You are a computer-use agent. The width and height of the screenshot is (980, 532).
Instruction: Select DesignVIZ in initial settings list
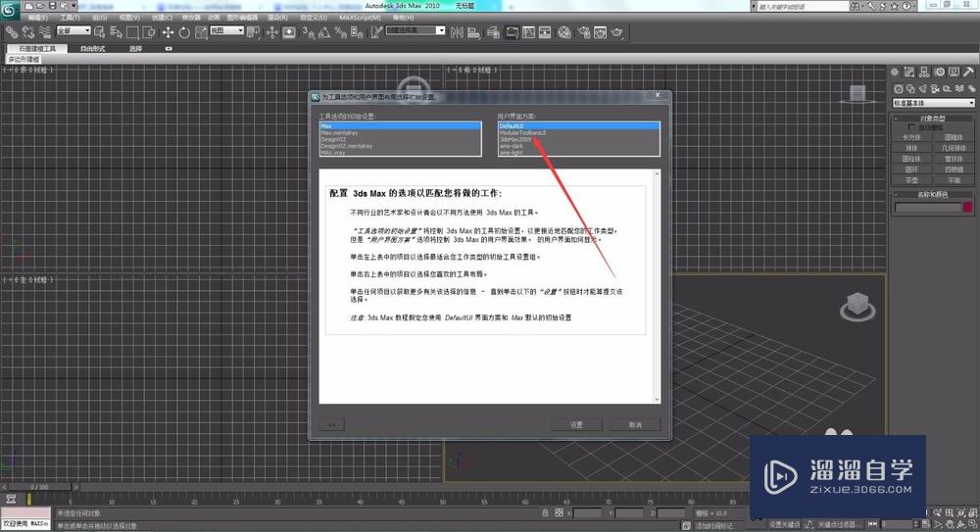point(400,139)
